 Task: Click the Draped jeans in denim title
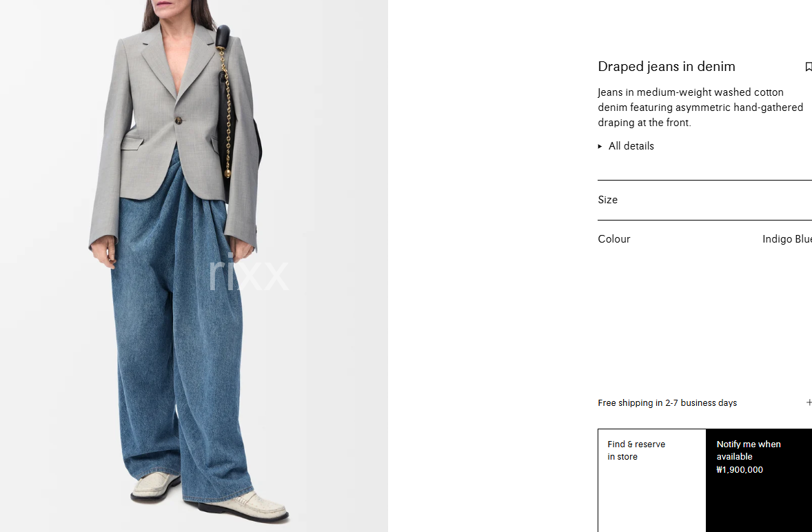click(x=667, y=66)
